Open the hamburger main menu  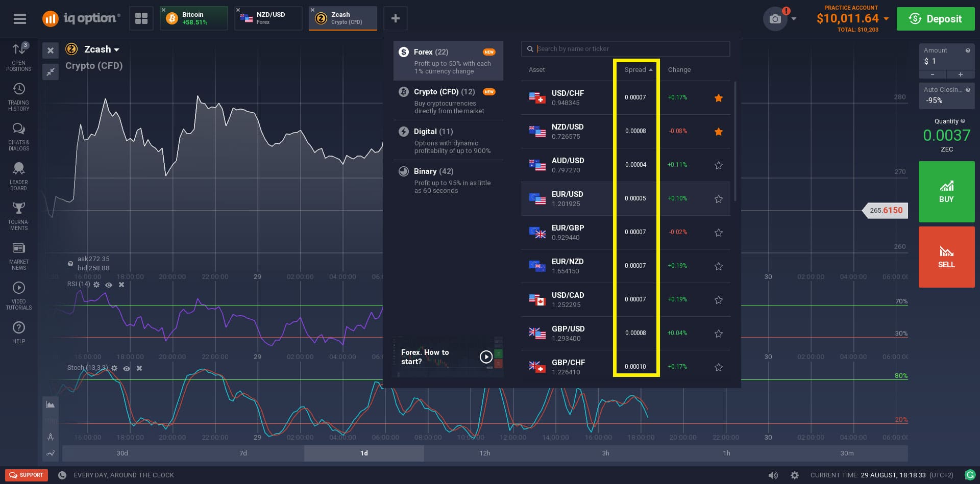coord(19,19)
